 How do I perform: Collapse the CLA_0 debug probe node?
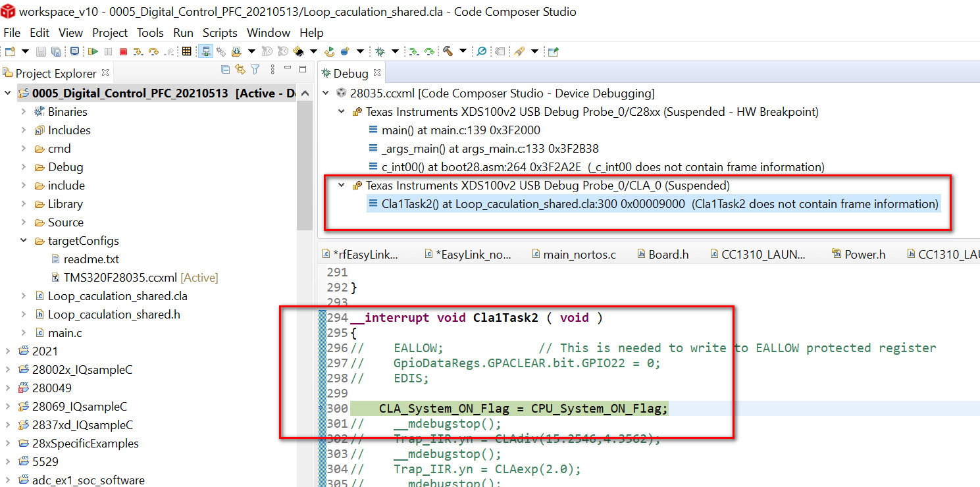coord(342,186)
